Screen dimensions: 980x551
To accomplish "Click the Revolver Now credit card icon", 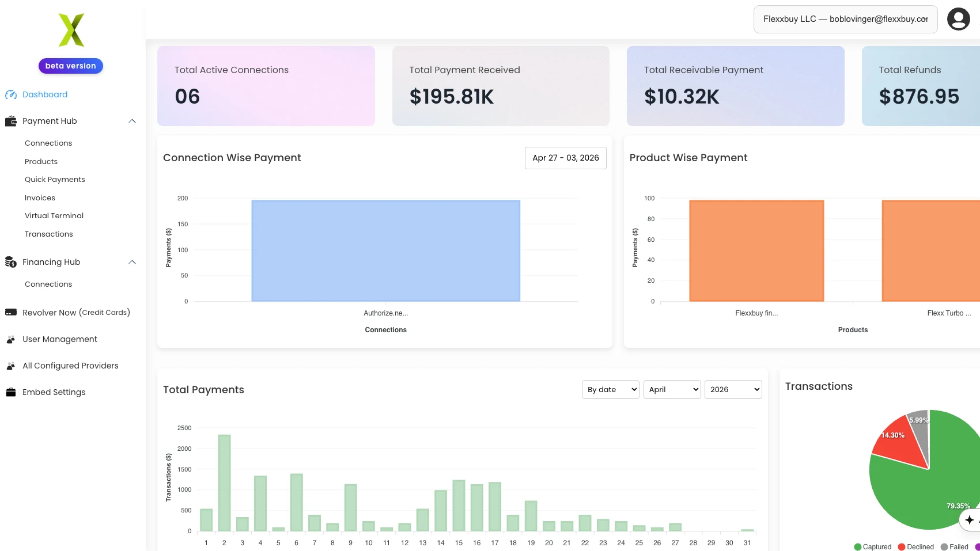I will pyautogui.click(x=11, y=312).
